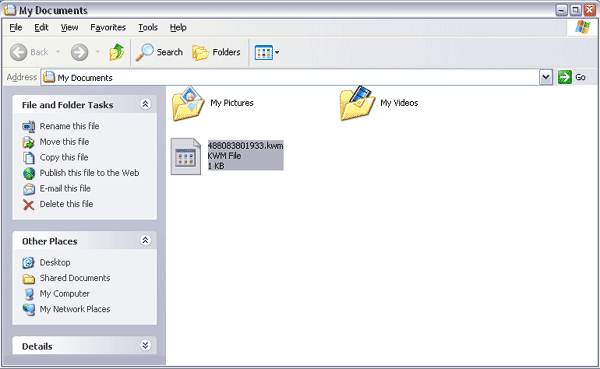This screenshot has height=369, width=600.
Task: Click the E-mail this file envelope icon
Action: 29,189
